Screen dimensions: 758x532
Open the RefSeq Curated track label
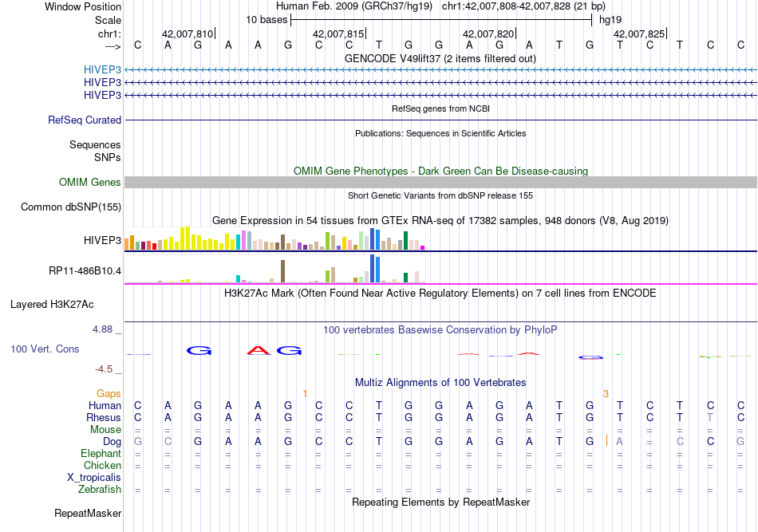[84, 120]
